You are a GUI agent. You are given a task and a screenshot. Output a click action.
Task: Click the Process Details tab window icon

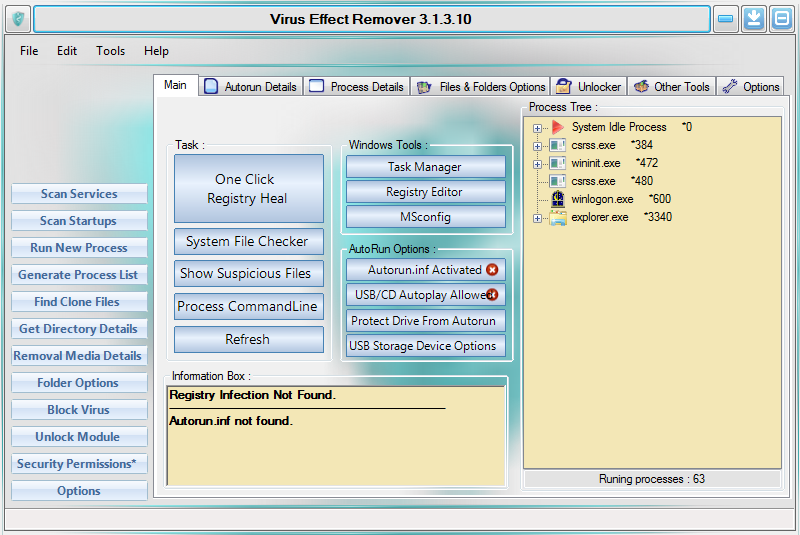coord(316,86)
